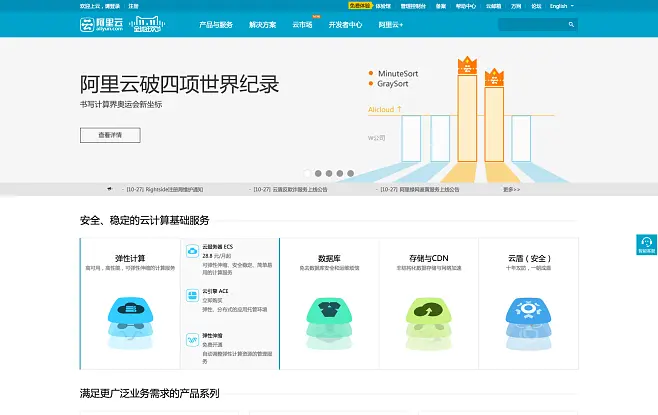This screenshot has width=658, height=415.
Task: Open the 产品与服务 menu
Action: click(216, 25)
